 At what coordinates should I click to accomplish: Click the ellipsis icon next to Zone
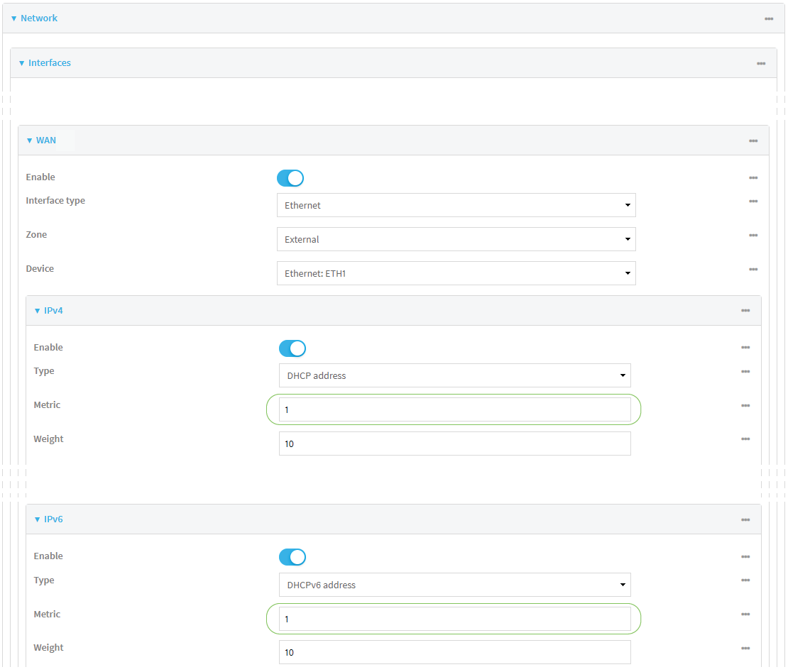tap(753, 236)
